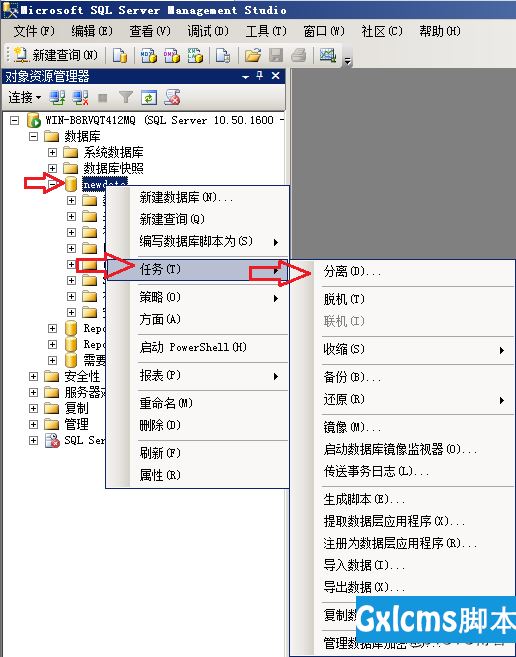This screenshot has height=657, width=516.
Task: Expand the 安全性 folder node
Action: pyautogui.click(x=33, y=376)
